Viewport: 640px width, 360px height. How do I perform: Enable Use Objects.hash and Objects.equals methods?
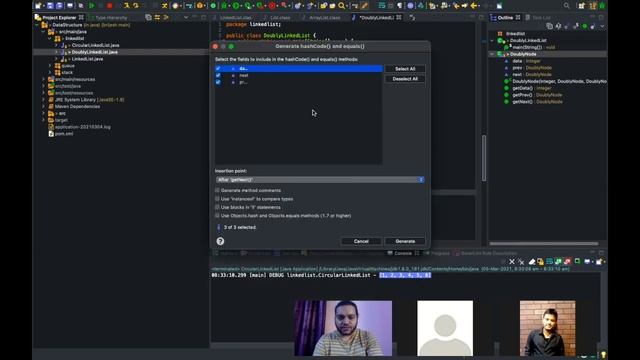pyautogui.click(x=217, y=216)
